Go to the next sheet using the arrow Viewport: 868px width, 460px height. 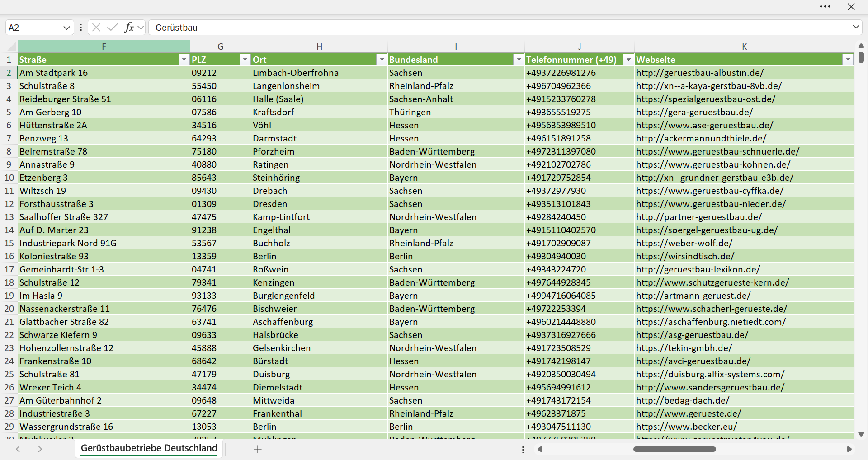coord(40,449)
